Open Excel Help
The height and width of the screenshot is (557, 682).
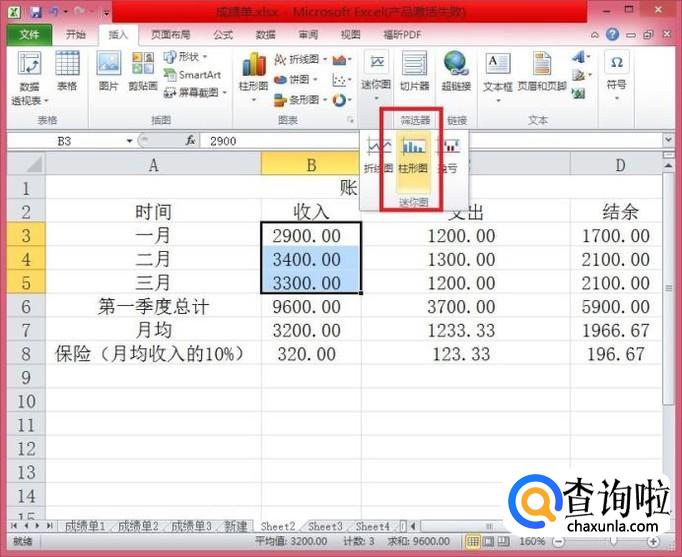[x=612, y=34]
